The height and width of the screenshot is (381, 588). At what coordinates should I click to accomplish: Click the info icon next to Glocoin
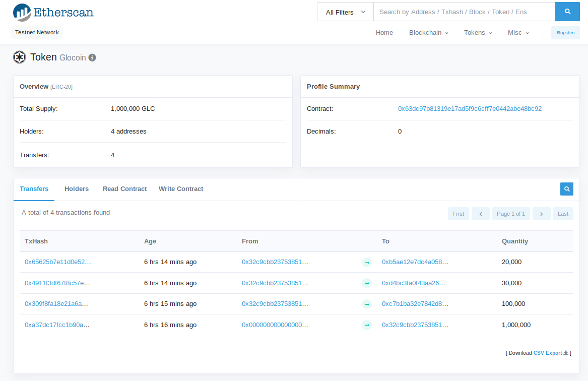(x=92, y=58)
